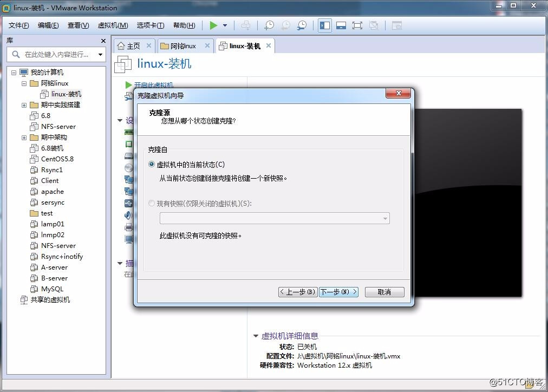548x392 pixels.
Task: Select the B-server VM icon
Action: (34, 278)
